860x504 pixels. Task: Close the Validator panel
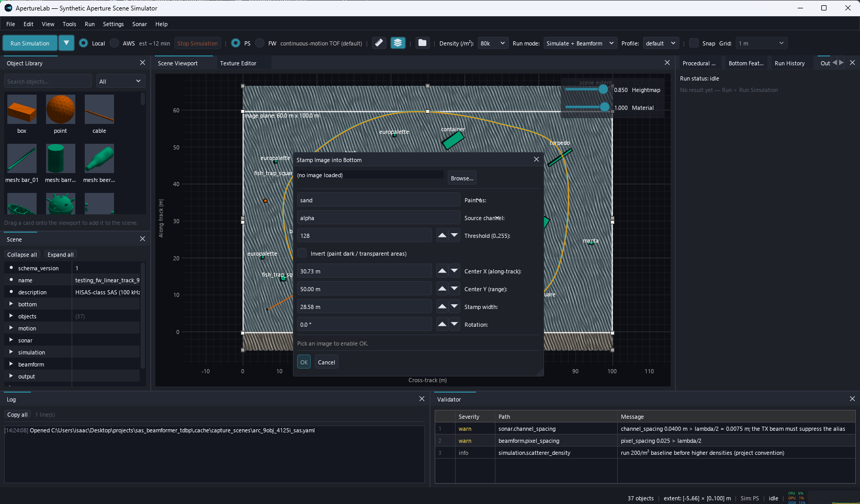[852, 399]
